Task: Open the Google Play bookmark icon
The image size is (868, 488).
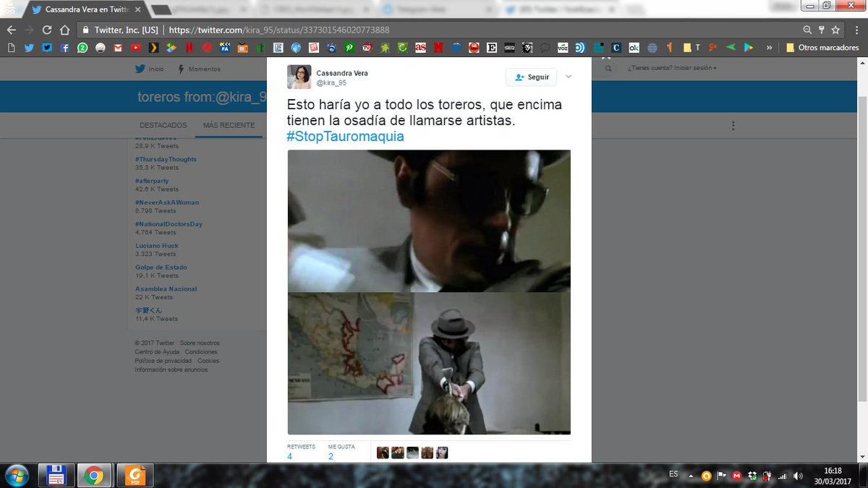Action: (748, 48)
